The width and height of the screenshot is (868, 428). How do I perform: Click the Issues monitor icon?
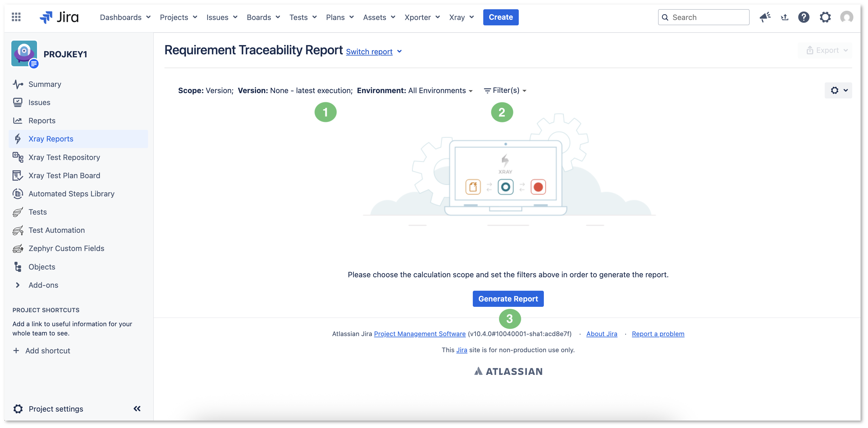(x=18, y=102)
